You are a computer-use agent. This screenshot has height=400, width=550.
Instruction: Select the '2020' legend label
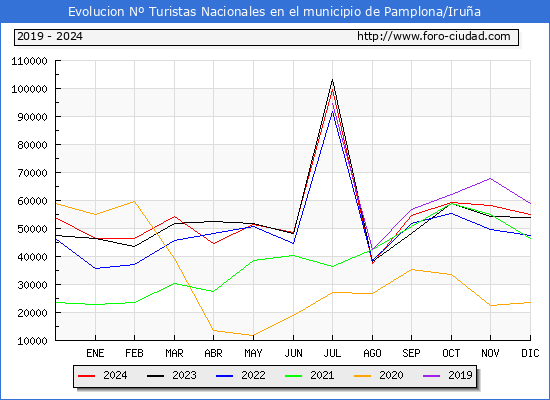pos(391,375)
